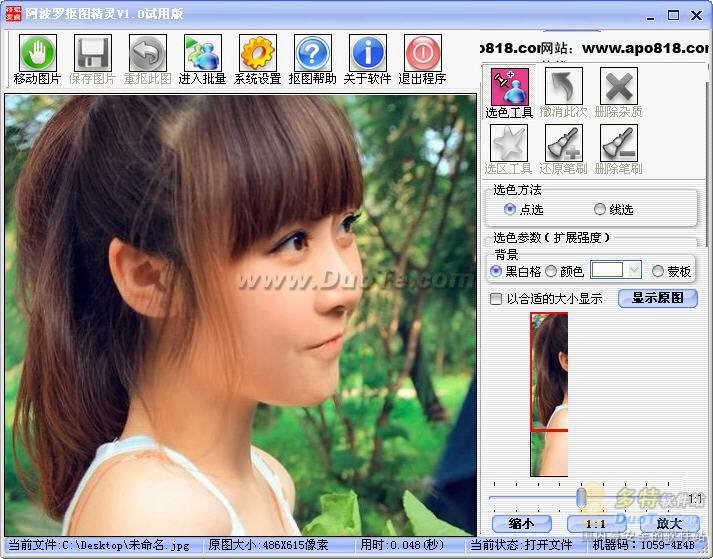Viewport: 713px width, 559px height.
Task: Click the 1:1 zoom button
Action: pyautogui.click(x=596, y=524)
